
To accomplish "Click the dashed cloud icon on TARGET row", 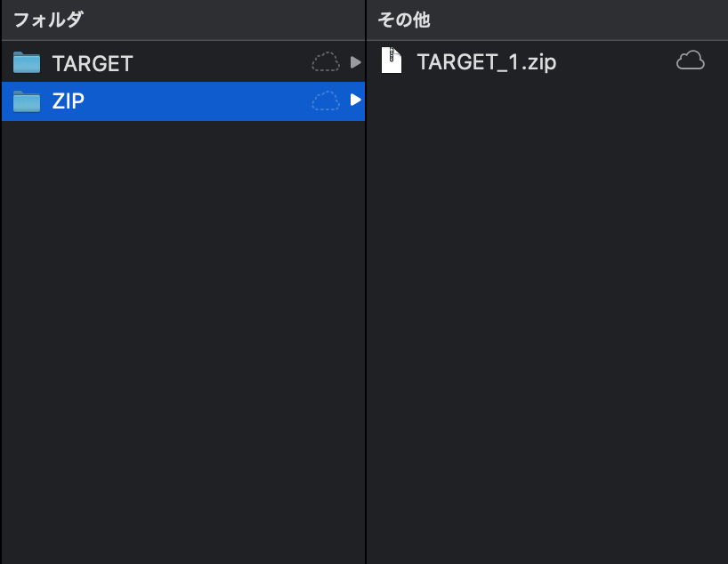I will point(326,61).
